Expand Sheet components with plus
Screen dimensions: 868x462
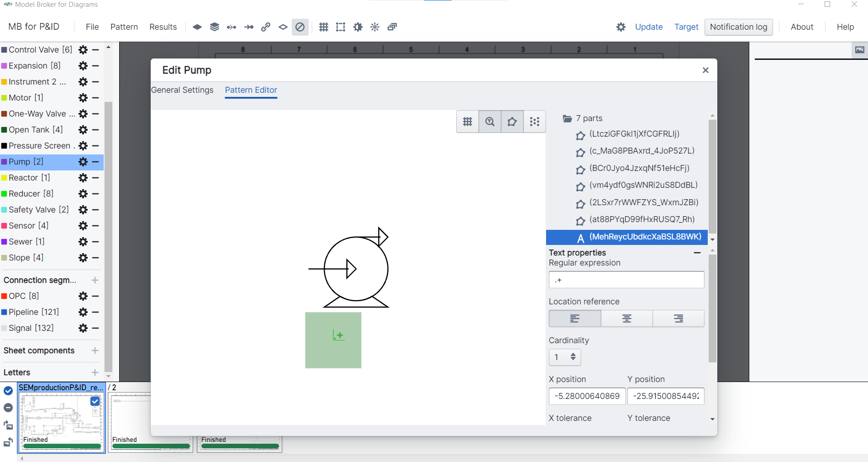pyautogui.click(x=95, y=350)
